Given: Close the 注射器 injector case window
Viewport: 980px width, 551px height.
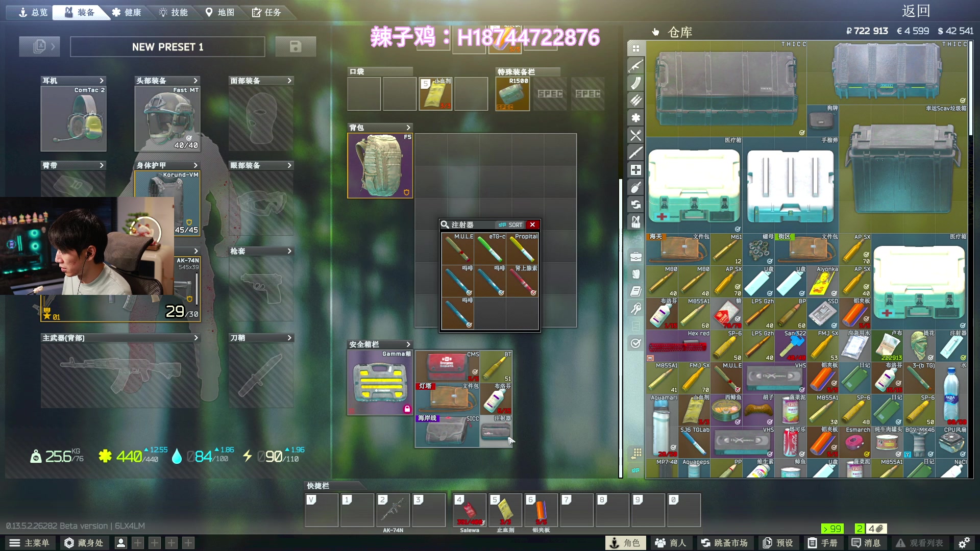Looking at the screenshot, I should tap(532, 224).
